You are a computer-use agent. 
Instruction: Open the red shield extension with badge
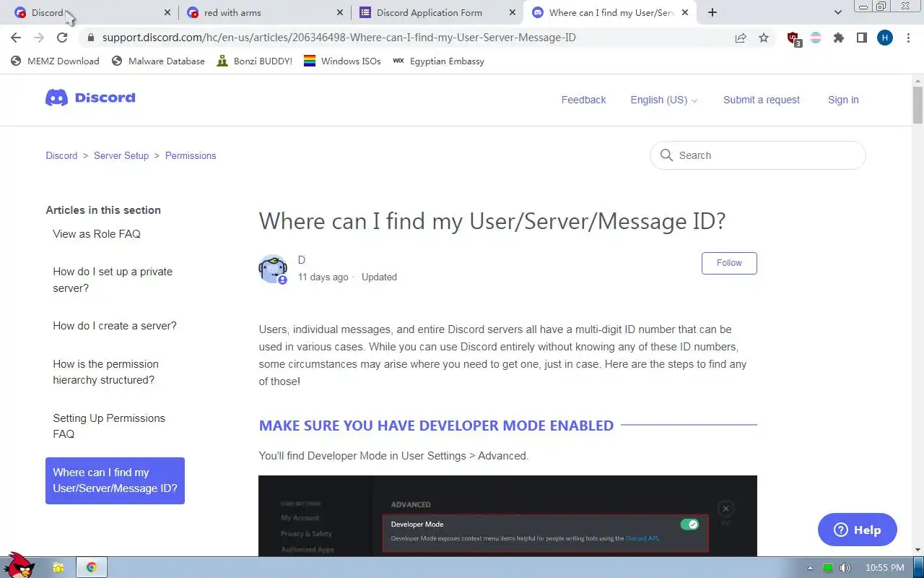[x=793, y=38]
